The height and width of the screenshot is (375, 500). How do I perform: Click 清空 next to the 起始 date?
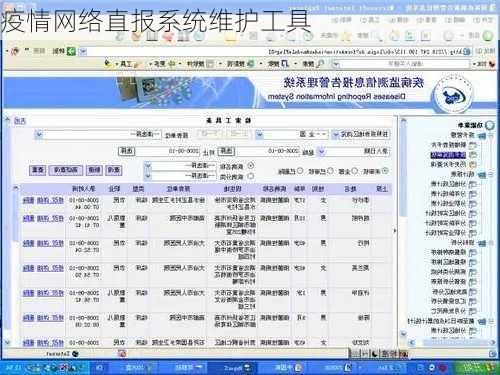click(x=226, y=151)
